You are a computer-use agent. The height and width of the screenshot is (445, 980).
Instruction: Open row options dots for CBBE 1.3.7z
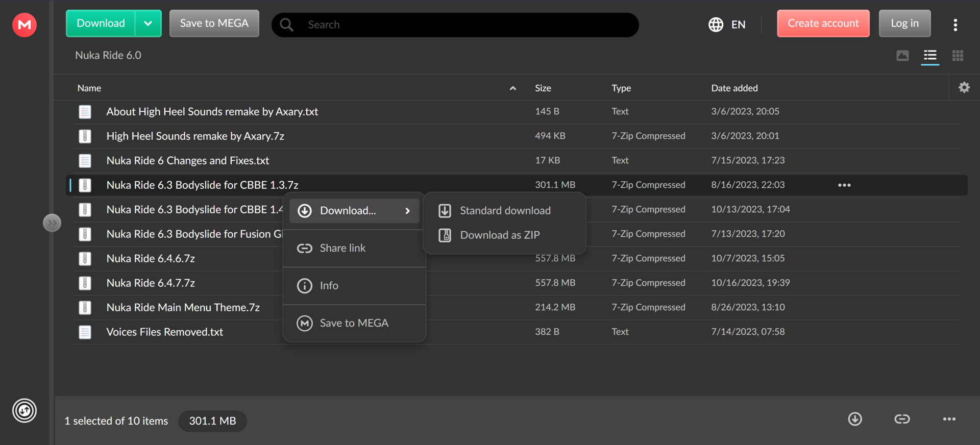(x=844, y=185)
